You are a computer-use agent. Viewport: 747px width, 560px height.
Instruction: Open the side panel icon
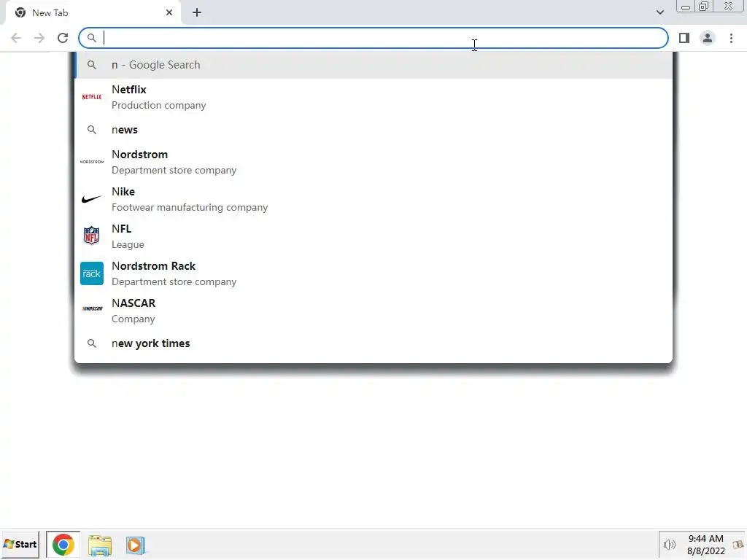pos(684,38)
